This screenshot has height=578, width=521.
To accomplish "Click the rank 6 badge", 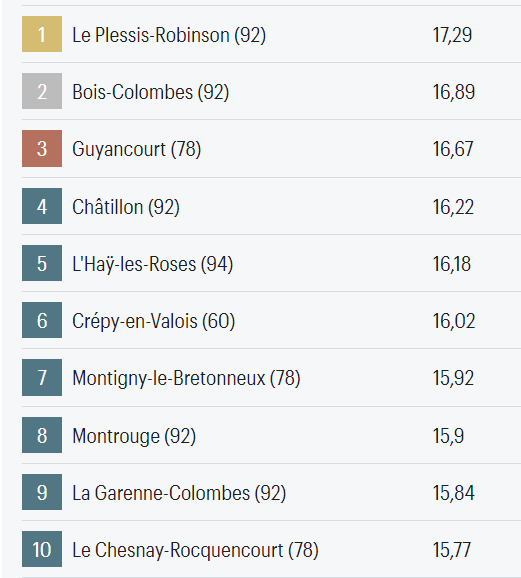I will 42,320.
